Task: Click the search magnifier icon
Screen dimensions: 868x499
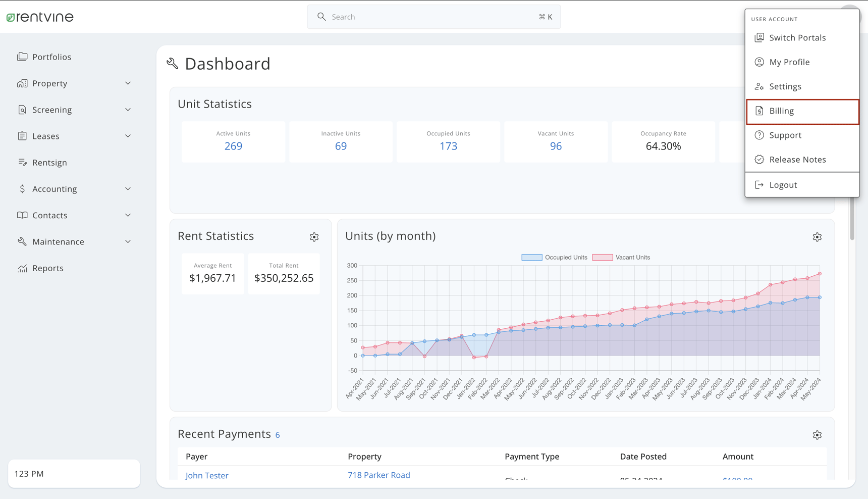Action: [x=321, y=17]
